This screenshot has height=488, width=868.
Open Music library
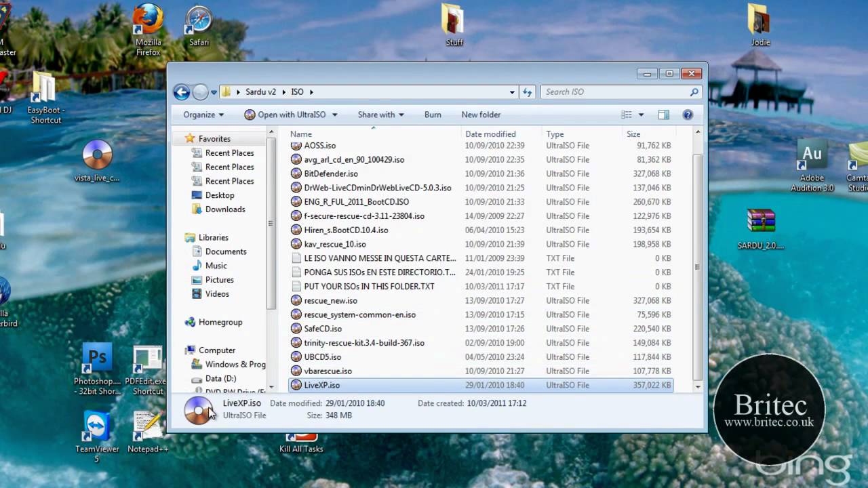point(216,266)
